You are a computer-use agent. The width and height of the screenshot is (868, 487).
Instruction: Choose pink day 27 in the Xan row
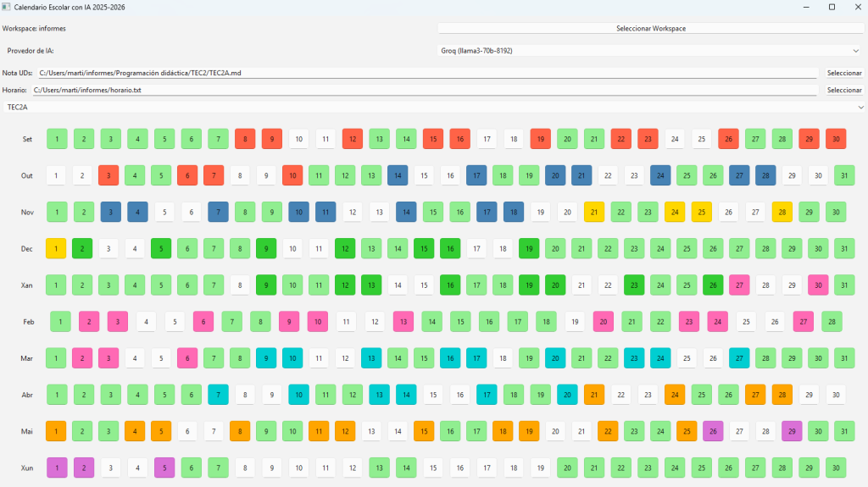[739, 285]
